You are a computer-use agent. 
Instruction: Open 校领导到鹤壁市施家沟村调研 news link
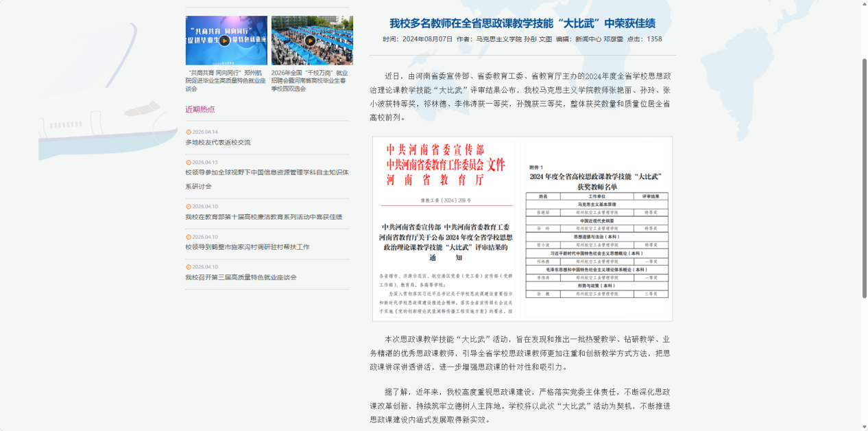click(x=248, y=247)
